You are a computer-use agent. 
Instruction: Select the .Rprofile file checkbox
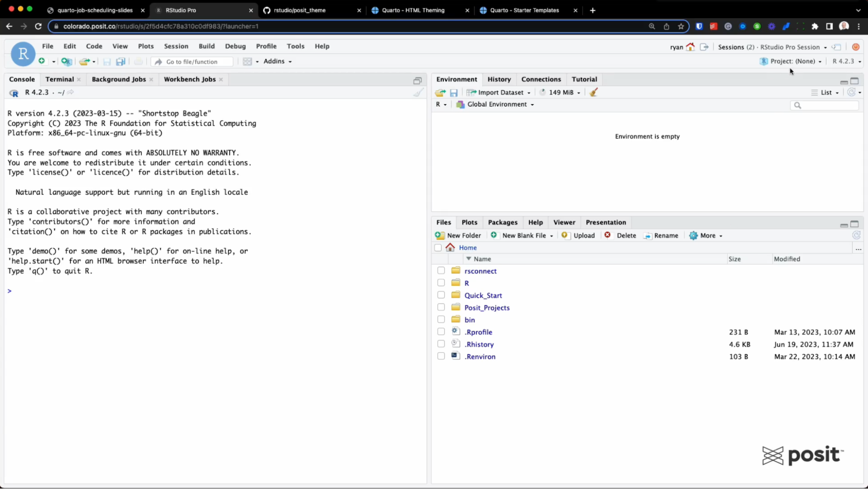(440, 331)
